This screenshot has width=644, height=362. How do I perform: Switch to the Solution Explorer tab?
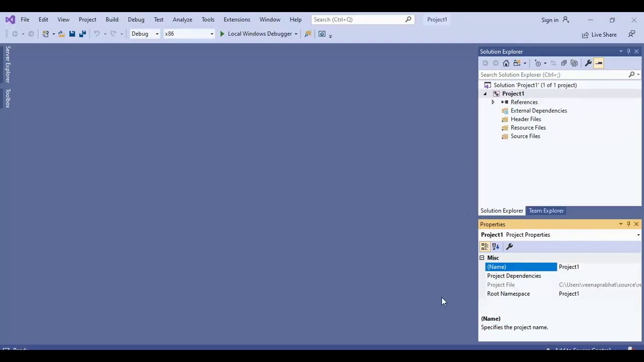(x=502, y=211)
